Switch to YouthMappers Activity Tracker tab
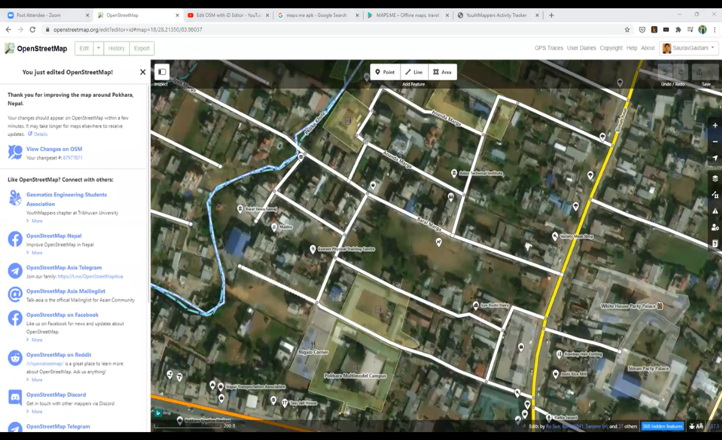 (497, 15)
